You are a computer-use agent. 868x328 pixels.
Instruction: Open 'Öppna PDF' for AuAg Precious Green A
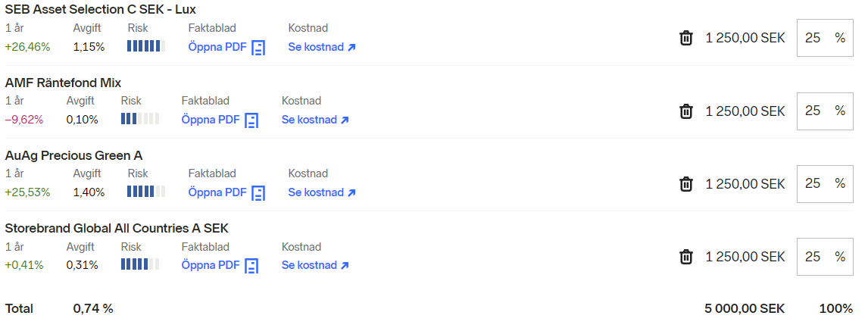click(x=217, y=192)
